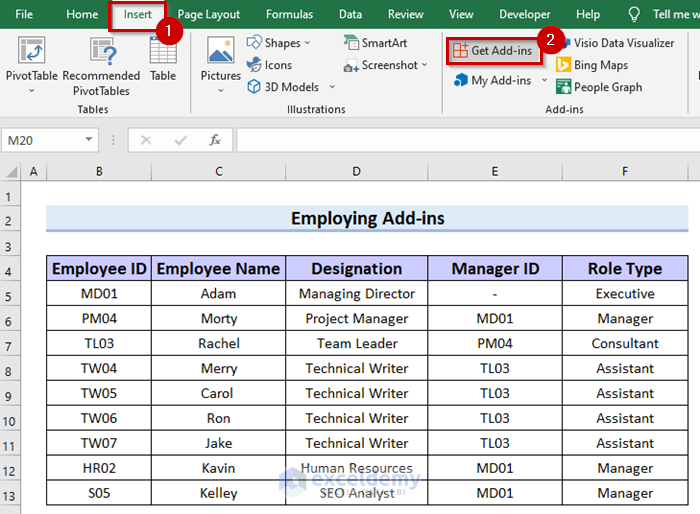Select column header D
This screenshot has width=700, height=514.
click(356, 172)
